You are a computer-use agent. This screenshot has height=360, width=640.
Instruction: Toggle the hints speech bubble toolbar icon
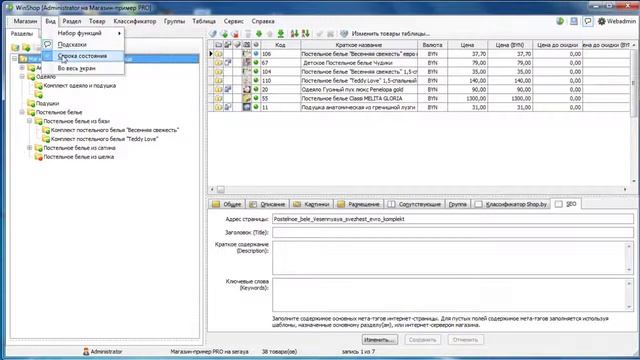(x=588, y=21)
